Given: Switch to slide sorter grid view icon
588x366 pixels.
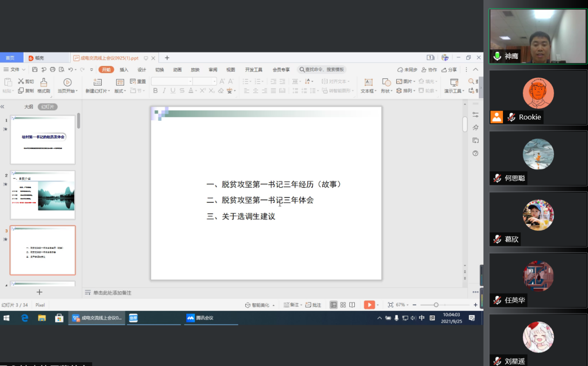Looking at the screenshot, I should pos(343,305).
